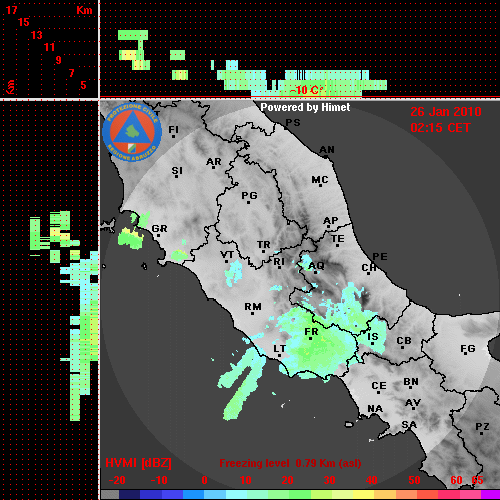Click the FI city label on map
500x500 pixels.
click(x=173, y=129)
